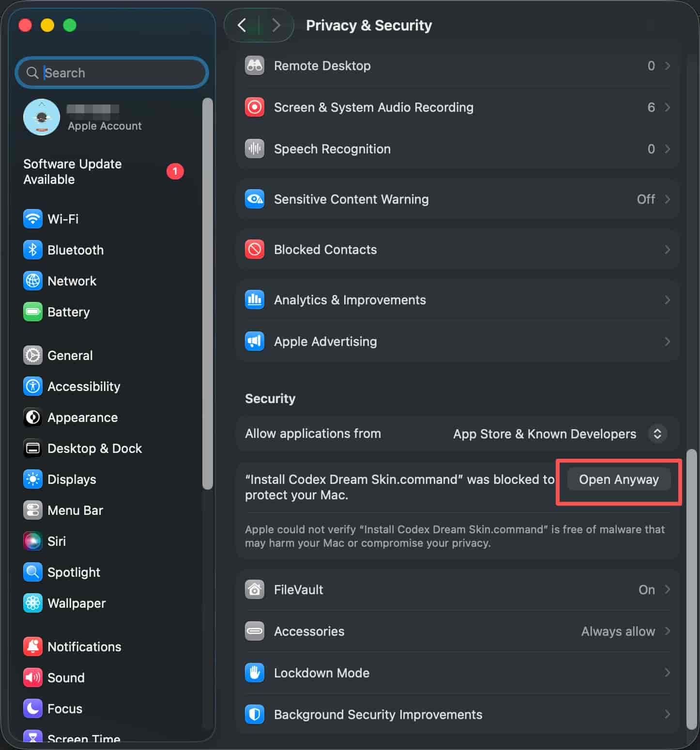Image resolution: width=700 pixels, height=750 pixels.
Task: Click the Siri icon
Action: tap(33, 541)
